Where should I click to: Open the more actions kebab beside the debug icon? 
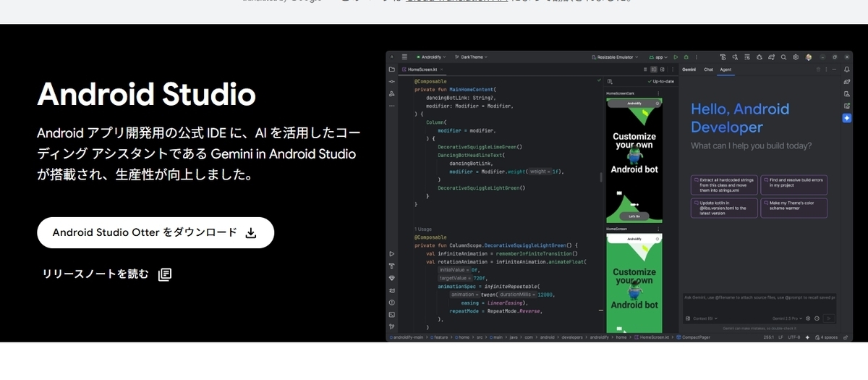697,57
